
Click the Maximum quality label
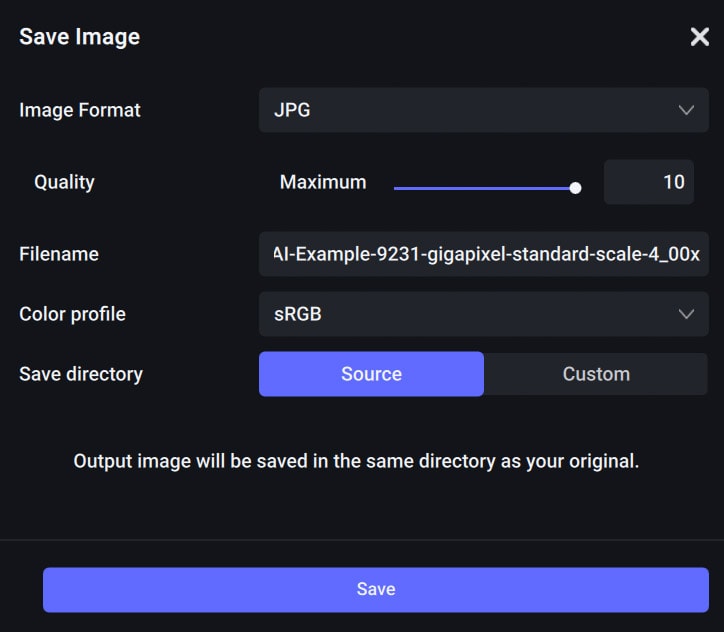point(323,182)
